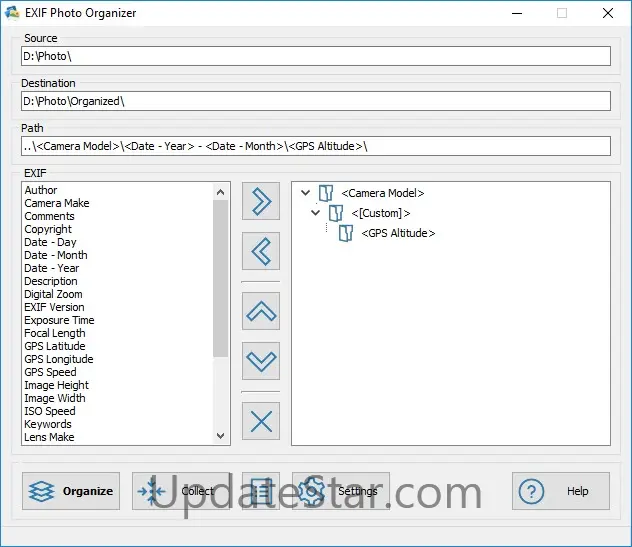Screen dimensions: 632x547
Task: Click the Path pattern text field
Action: pos(315,146)
